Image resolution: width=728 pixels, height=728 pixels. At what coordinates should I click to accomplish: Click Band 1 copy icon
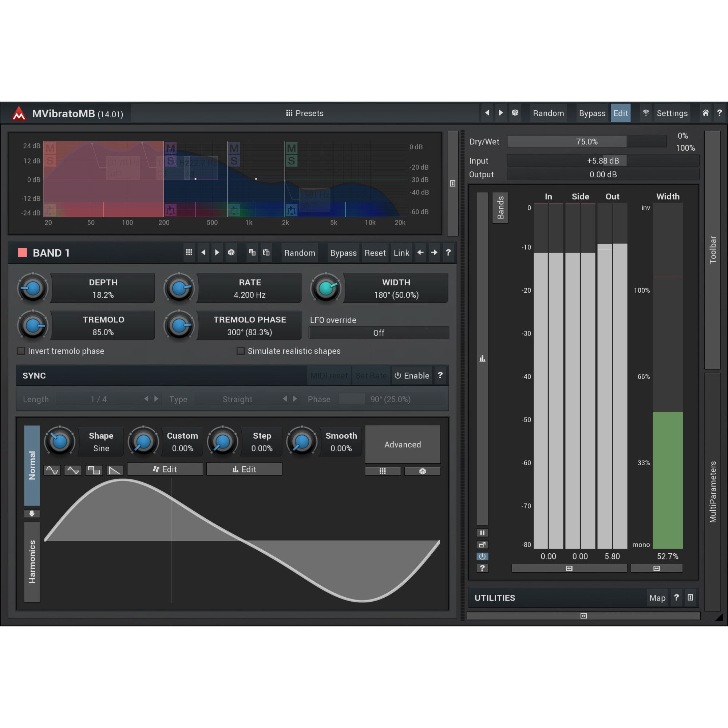click(x=252, y=253)
